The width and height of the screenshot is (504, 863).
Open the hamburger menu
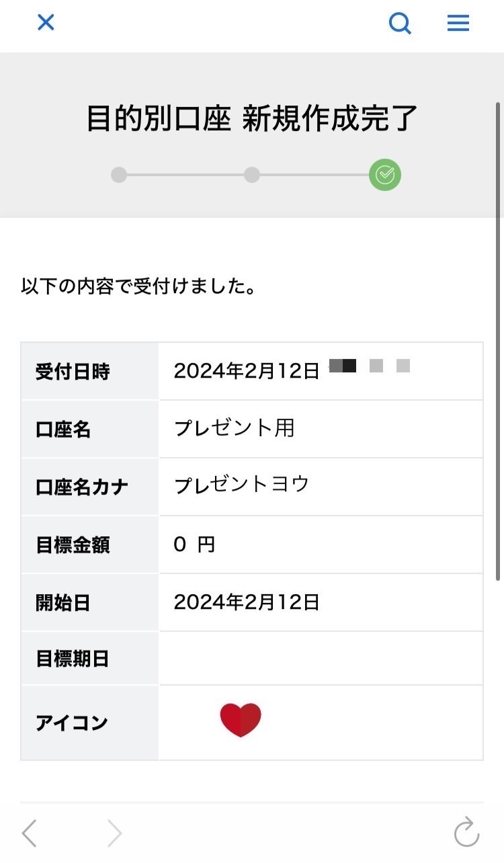pyautogui.click(x=458, y=24)
